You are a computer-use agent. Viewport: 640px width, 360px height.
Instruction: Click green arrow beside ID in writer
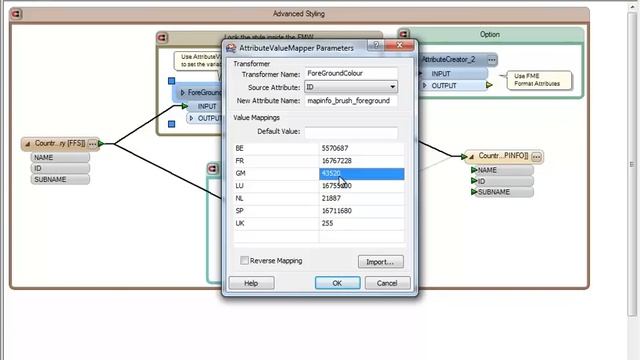tap(474, 181)
